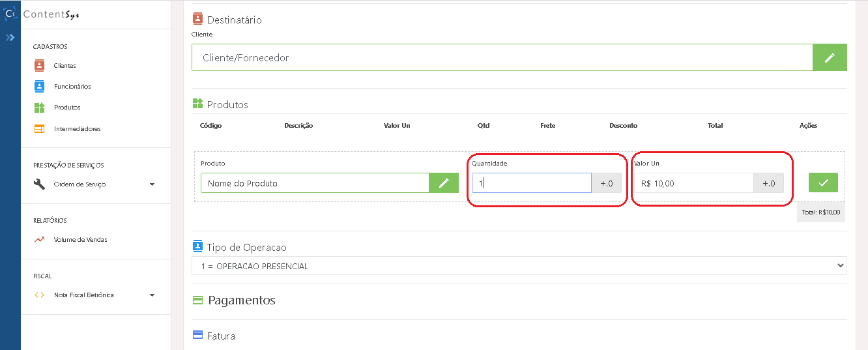The image size is (868, 350).
Task: Expand Ordem de Serviço submenu arrow
Action: tap(152, 184)
